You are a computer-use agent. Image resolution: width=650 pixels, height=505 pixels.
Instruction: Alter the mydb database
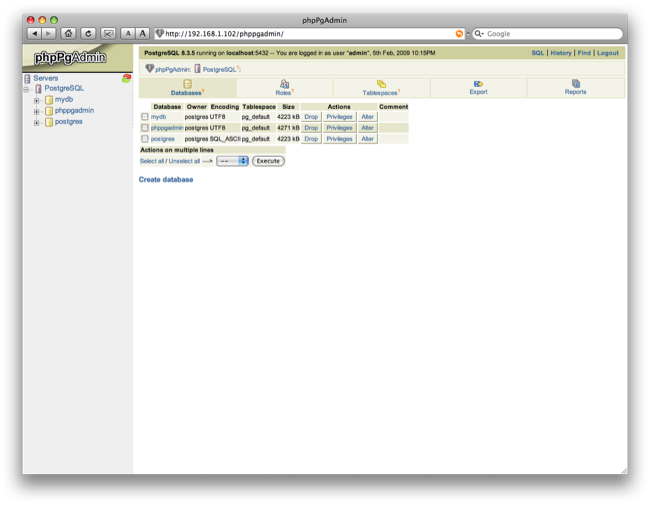coord(368,117)
